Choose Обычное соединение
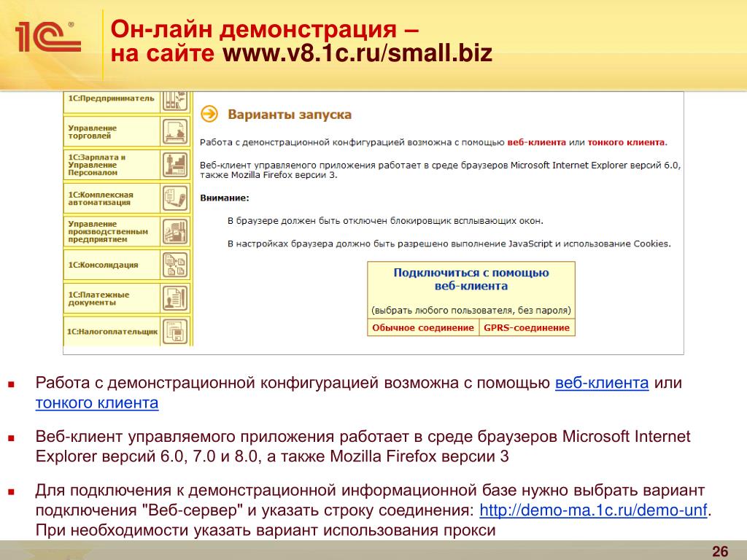The width and height of the screenshot is (747, 560). pos(423,327)
